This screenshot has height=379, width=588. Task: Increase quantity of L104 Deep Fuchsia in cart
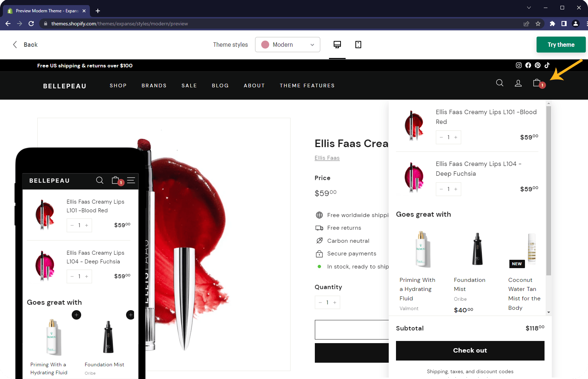[x=456, y=189]
